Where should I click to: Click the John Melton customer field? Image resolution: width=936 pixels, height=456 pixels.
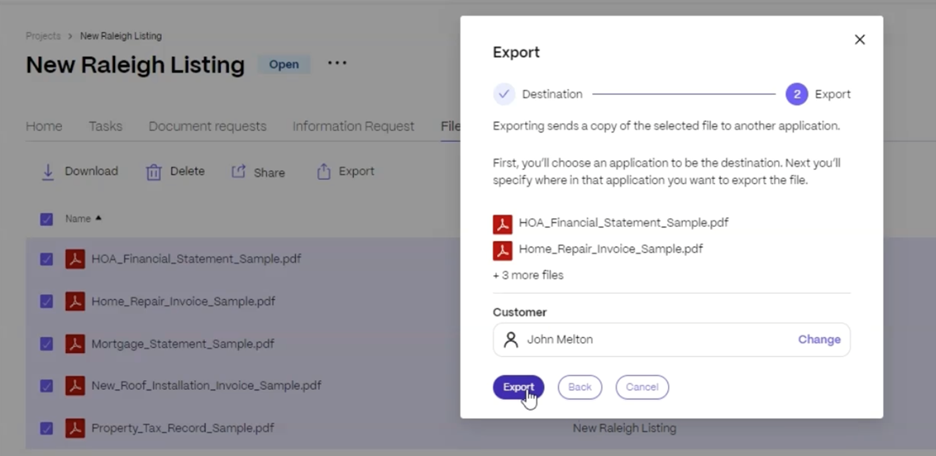(x=672, y=340)
